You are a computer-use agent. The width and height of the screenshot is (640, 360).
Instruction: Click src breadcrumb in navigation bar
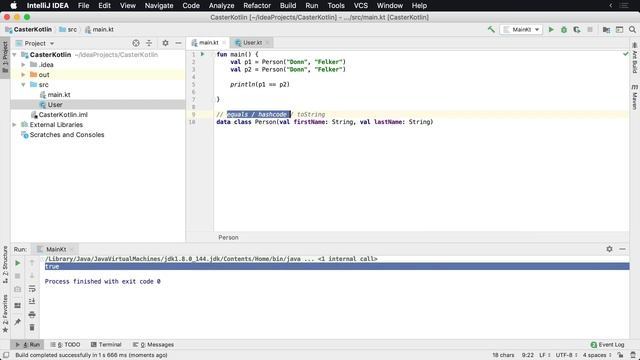click(68, 29)
